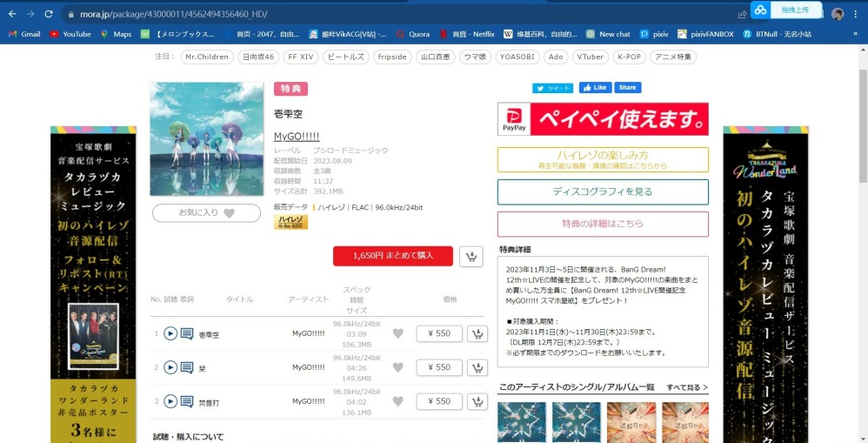Select fripside trending tag

pyautogui.click(x=392, y=57)
